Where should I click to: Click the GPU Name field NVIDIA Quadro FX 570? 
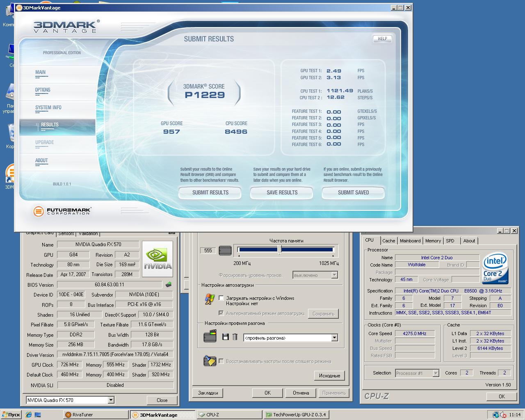pos(98,244)
